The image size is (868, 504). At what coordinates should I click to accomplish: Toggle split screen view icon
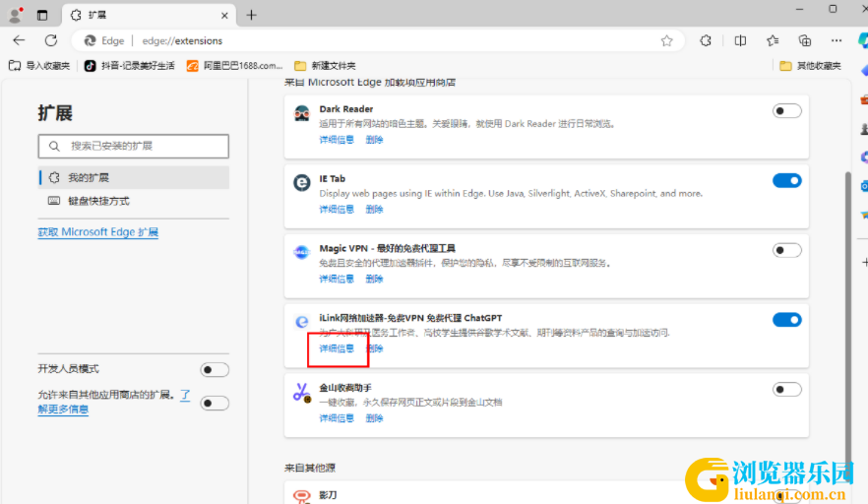pos(740,40)
